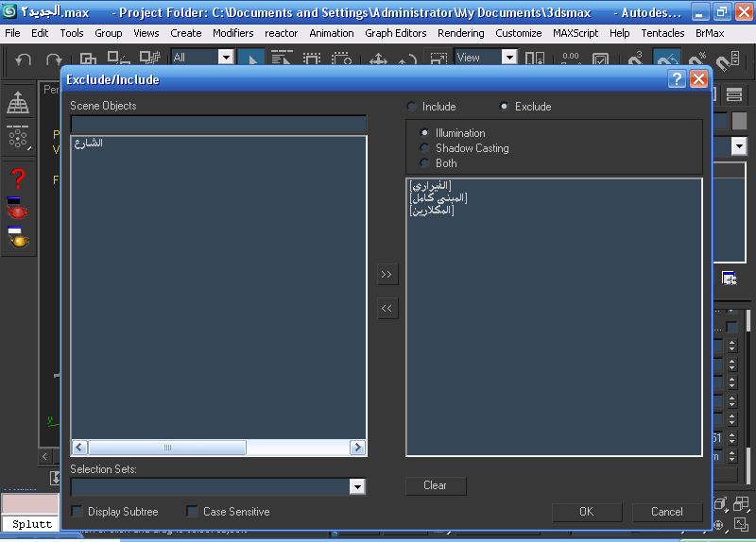
Task: Toggle Percent Snap icon
Action: (x=697, y=59)
